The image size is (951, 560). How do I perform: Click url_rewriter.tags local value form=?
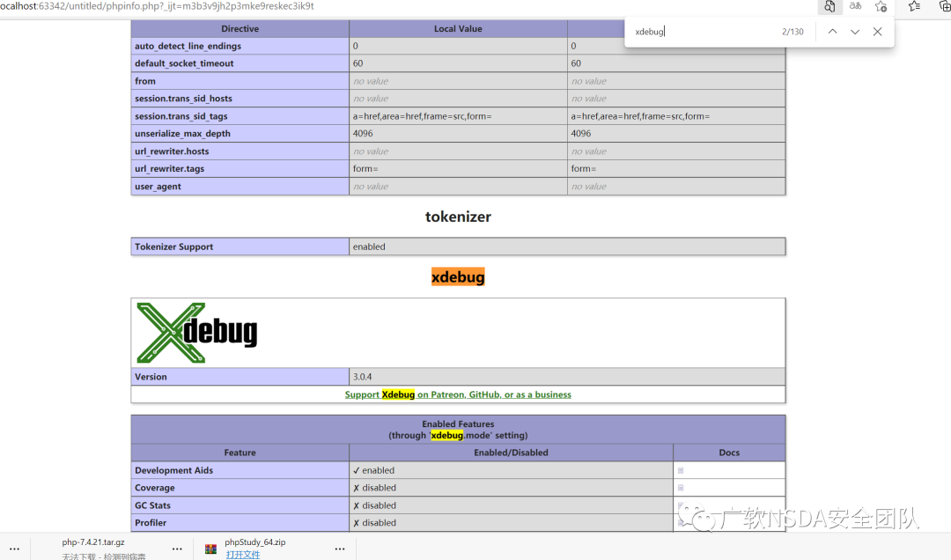[x=365, y=169]
